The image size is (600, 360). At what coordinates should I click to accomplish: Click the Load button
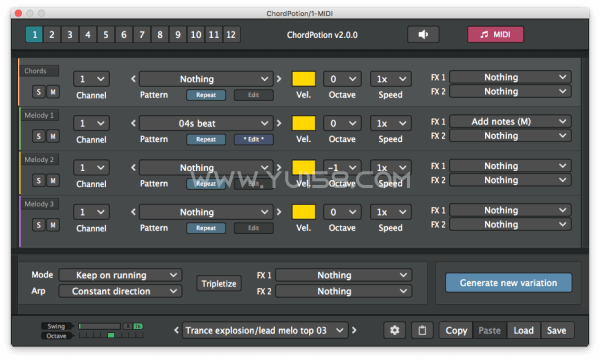pos(523,330)
